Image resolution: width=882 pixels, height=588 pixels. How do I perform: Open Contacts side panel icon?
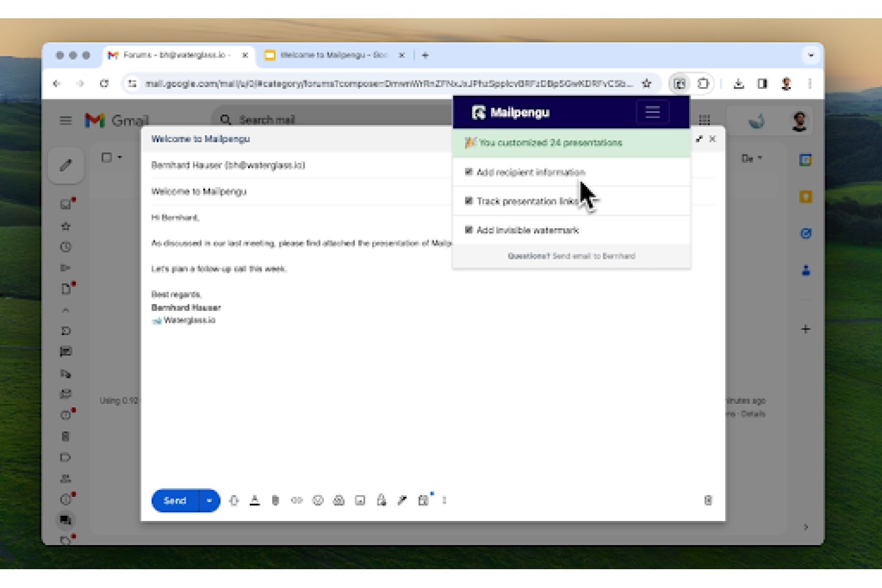806,270
